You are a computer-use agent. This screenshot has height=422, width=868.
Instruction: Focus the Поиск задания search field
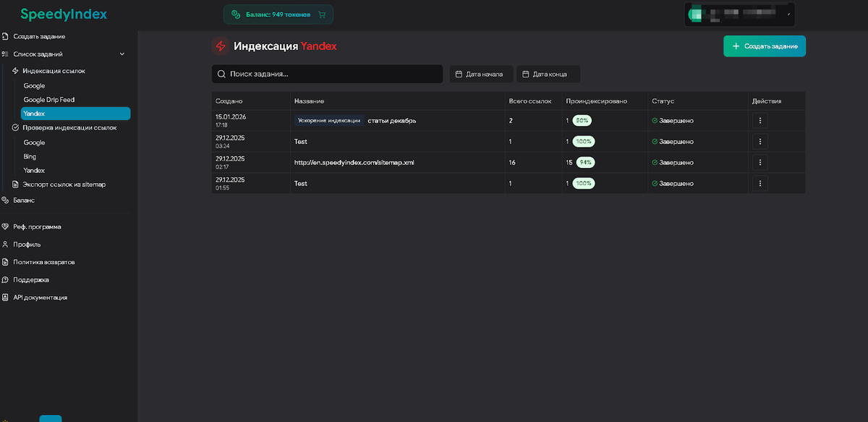pos(327,74)
